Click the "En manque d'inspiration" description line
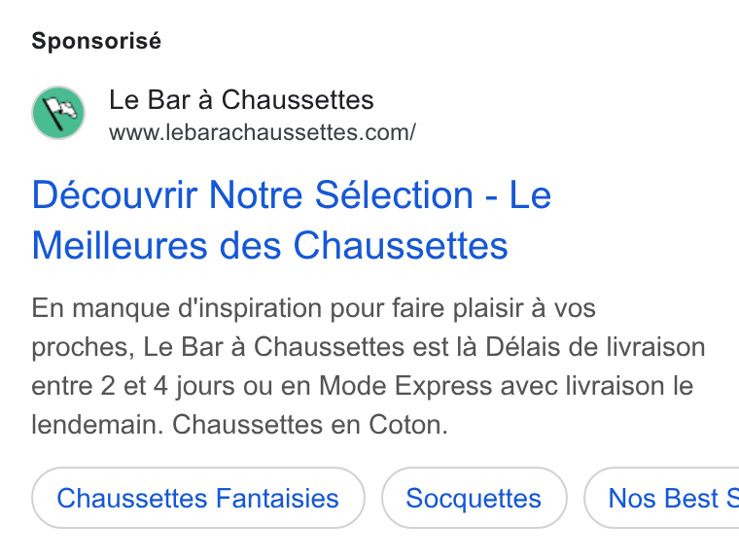The width and height of the screenshot is (739, 560). click(313, 309)
